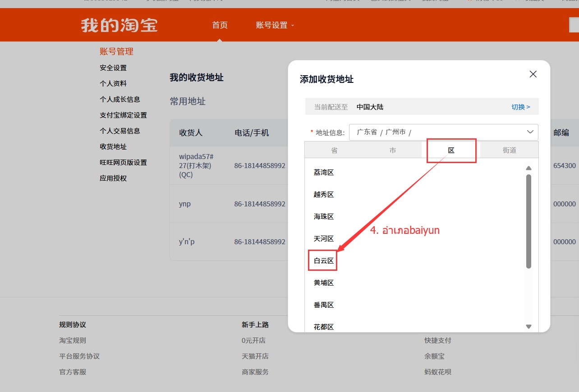The width and height of the screenshot is (579, 392).
Task: Open 个人成长信息 in the sidebar
Action: tap(120, 99)
